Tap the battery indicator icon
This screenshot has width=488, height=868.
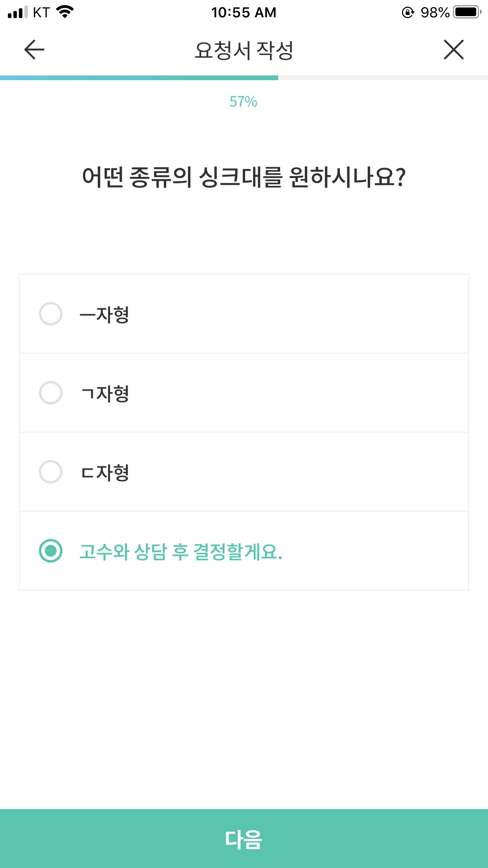point(467,12)
